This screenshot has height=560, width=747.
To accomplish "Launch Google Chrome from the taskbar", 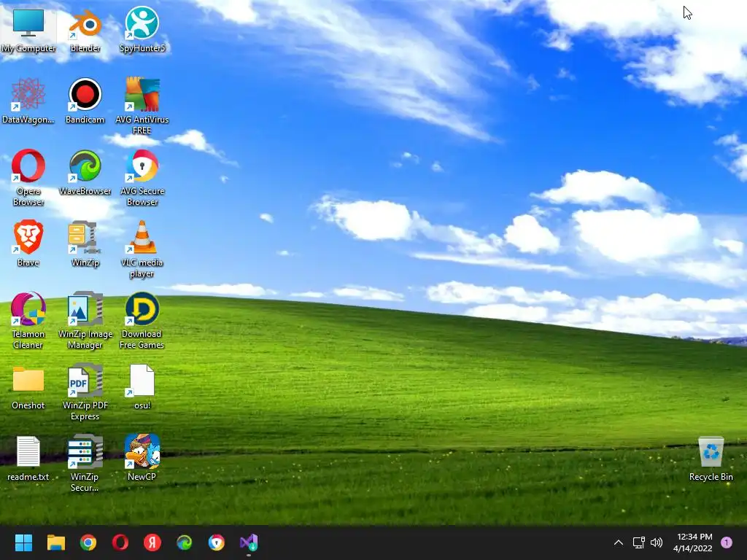I will tap(88, 542).
